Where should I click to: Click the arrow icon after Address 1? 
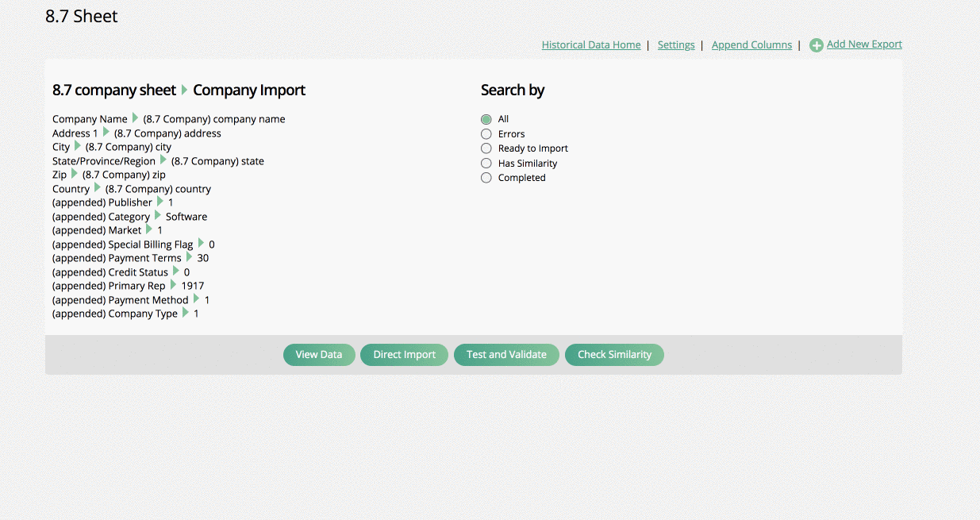106,133
